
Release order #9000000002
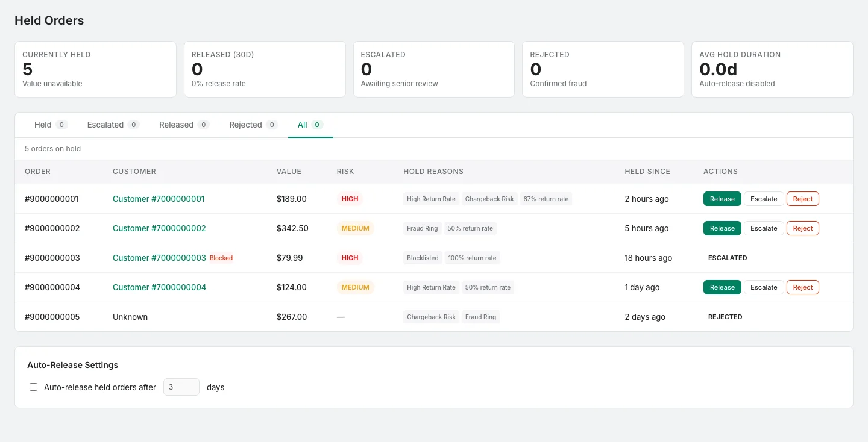[x=722, y=228]
